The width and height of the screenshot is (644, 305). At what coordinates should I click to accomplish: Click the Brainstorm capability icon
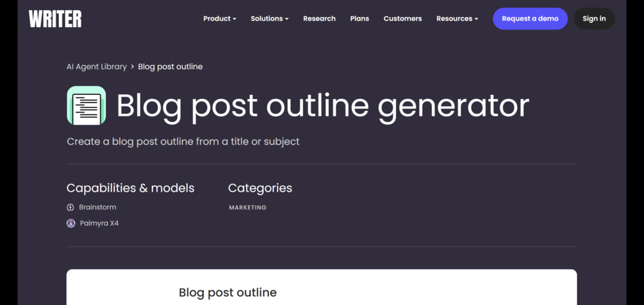[x=71, y=207]
